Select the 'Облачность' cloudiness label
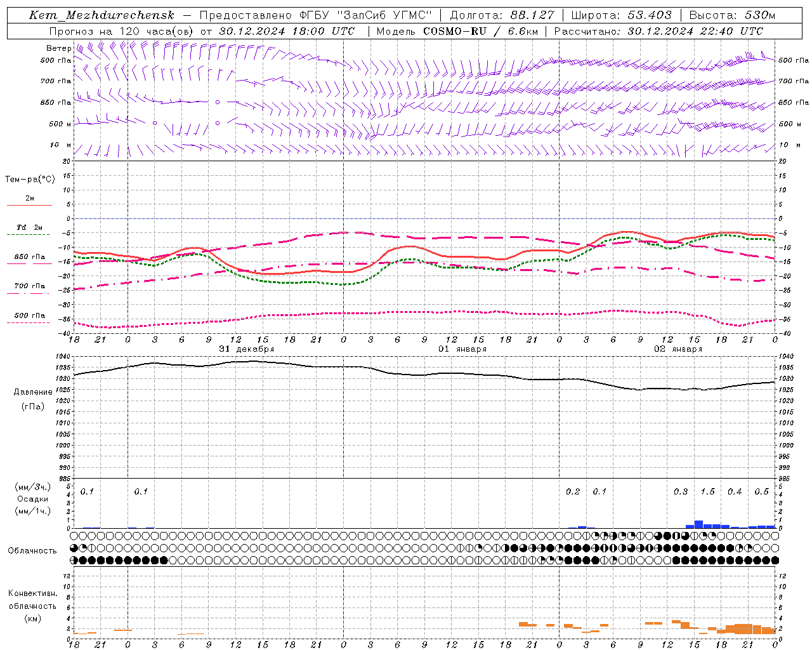The width and height of the screenshot is (812, 650). 32,551
